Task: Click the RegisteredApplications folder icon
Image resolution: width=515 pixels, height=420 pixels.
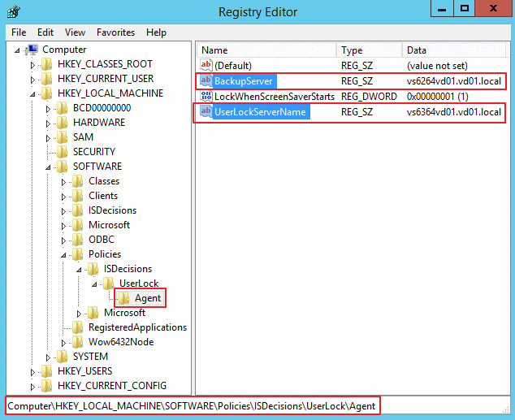Action: click(x=77, y=327)
